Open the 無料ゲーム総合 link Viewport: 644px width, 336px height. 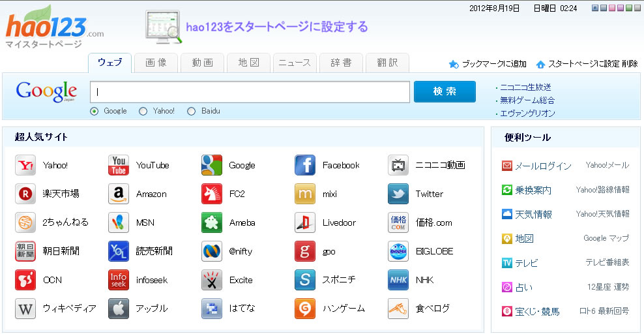527,100
